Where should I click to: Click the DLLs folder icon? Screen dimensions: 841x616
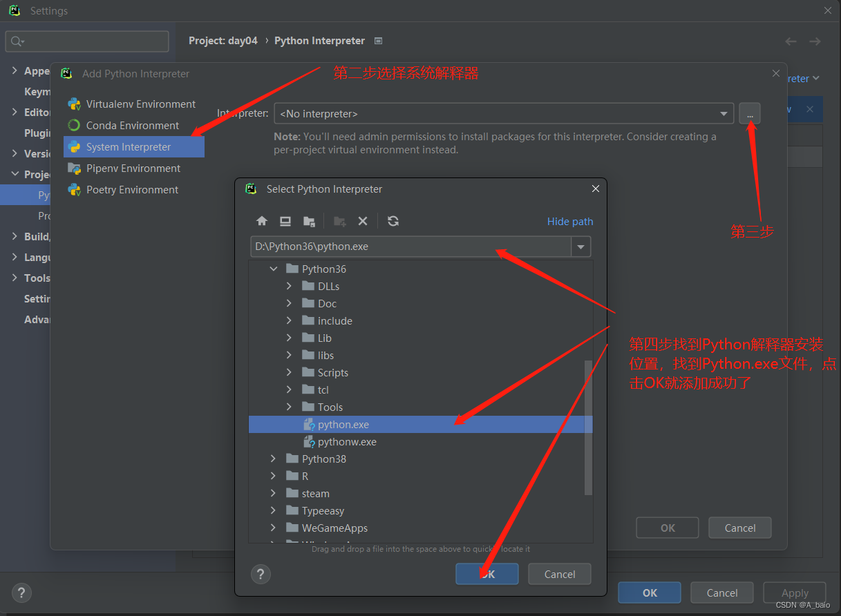point(308,286)
